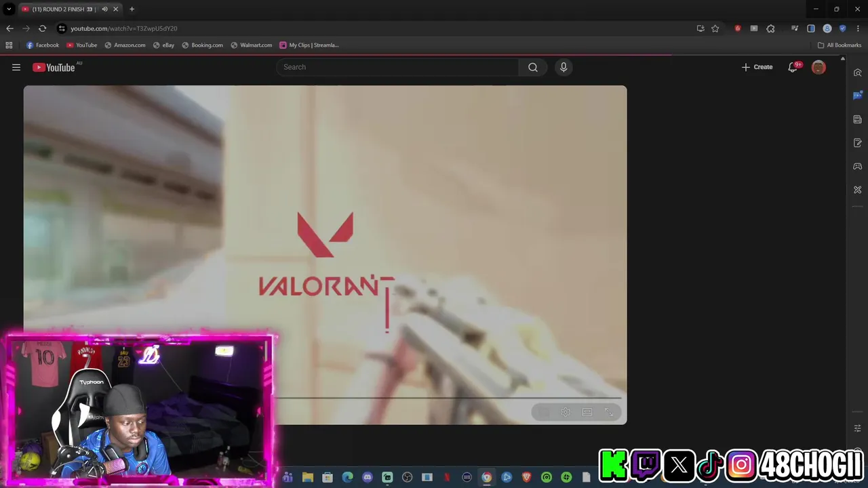Focus the YouTube search input field
This screenshot has width=868, height=488.
[398, 67]
